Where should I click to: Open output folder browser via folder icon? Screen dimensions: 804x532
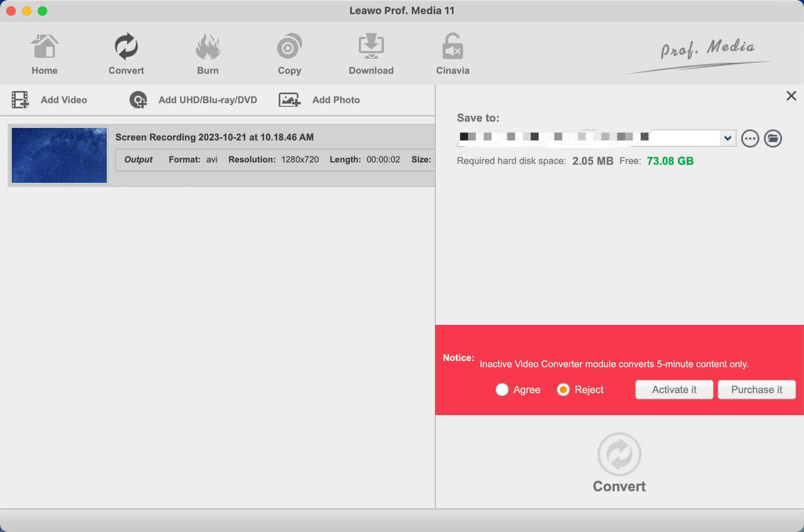click(773, 138)
